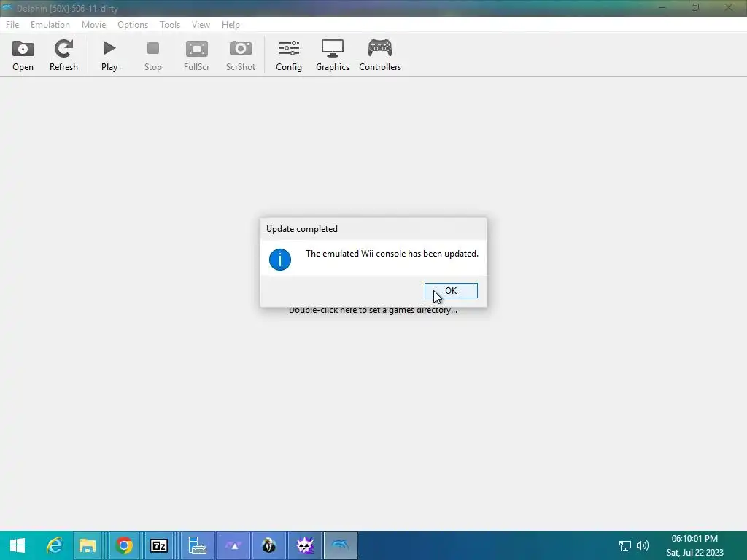747x560 pixels.
Task: Open Google Chrome from taskbar
Action: pos(124,545)
